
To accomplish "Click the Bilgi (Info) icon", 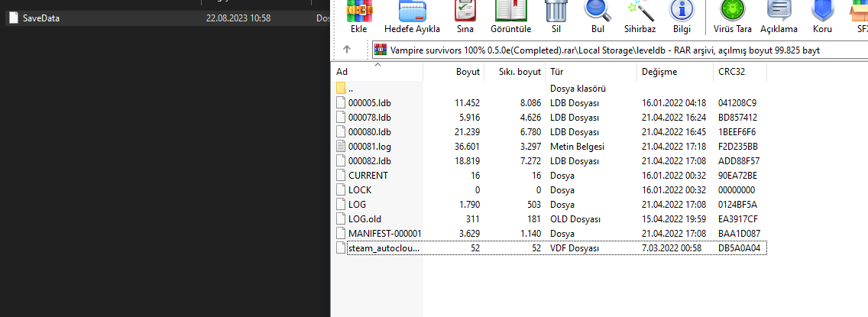I will pos(682,10).
